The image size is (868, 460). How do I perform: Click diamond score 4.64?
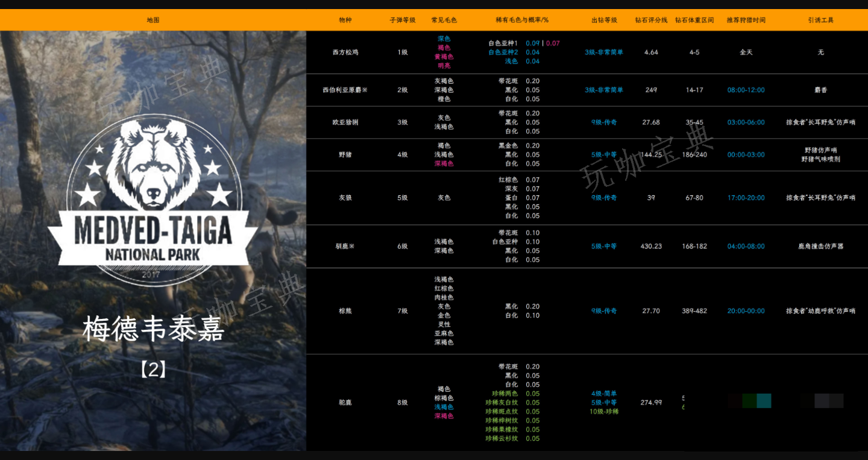click(651, 52)
